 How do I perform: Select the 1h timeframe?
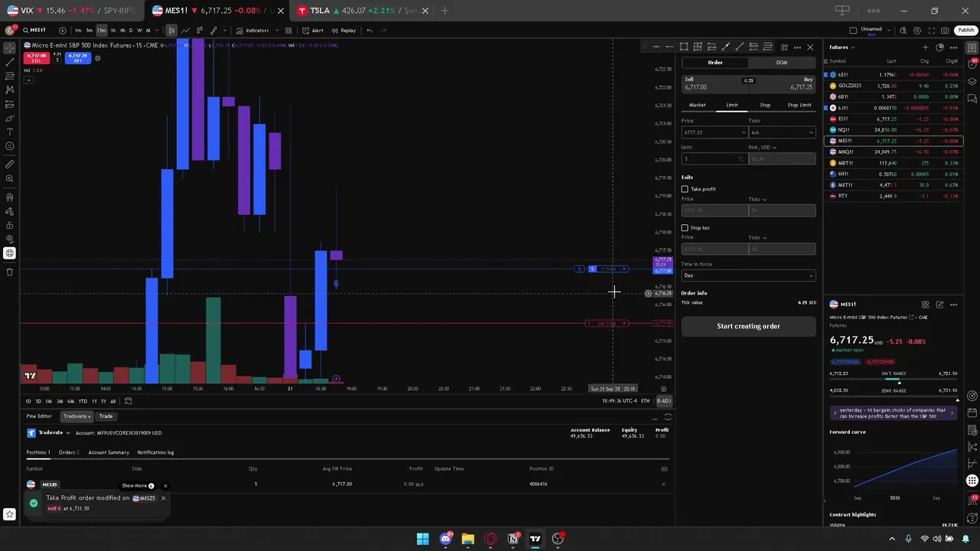pyautogui.click(x=113, y=31)
